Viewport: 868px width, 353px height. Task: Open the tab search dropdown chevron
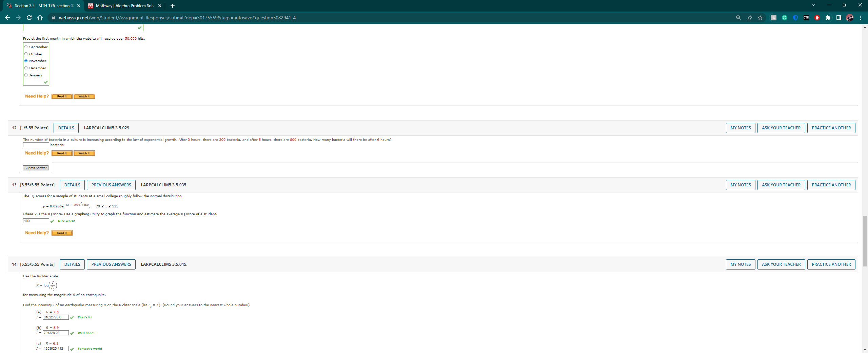point(813,5)
